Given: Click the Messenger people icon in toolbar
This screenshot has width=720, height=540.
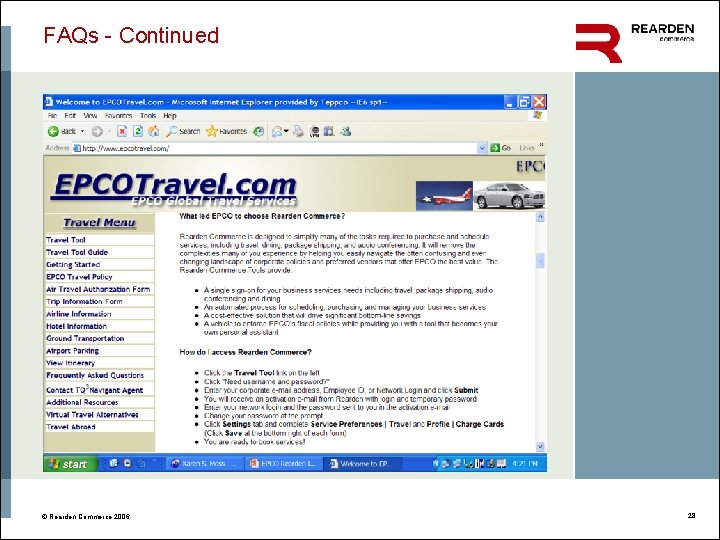Looking at the screenshot, I should [345, 131].
